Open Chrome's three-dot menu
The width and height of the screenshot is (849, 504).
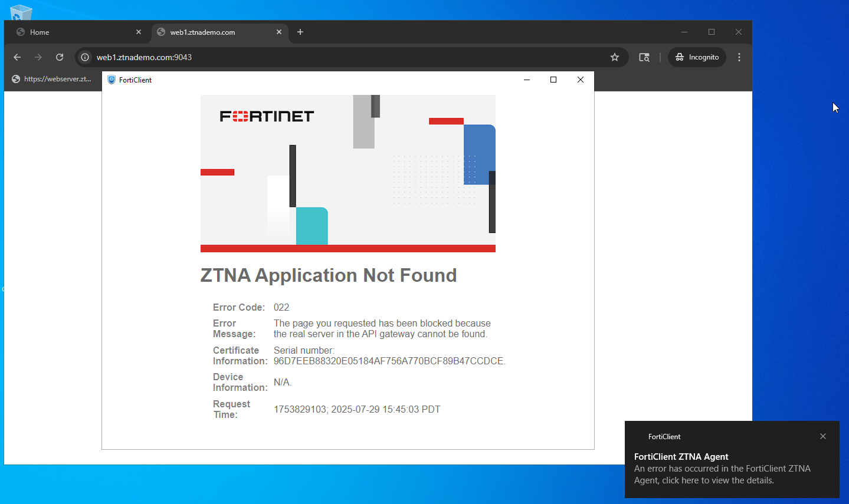(x=739, y=57)
